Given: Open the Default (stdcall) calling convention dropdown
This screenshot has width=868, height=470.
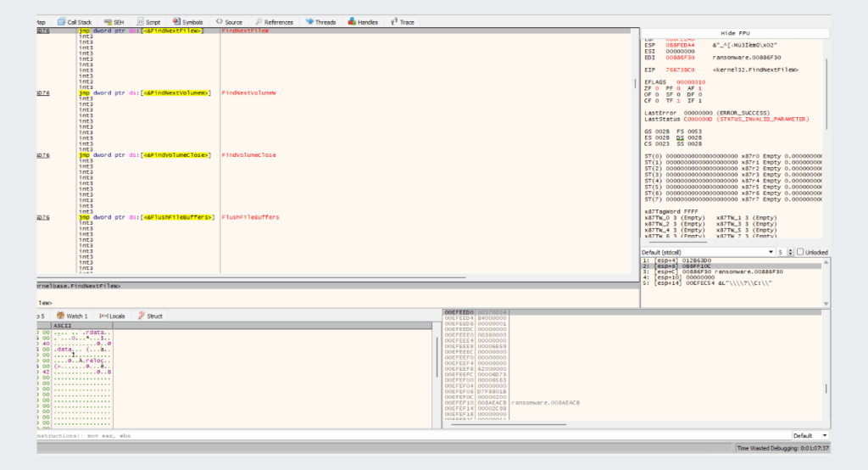Looking at the screenshot, I should (x=708, y=252).
